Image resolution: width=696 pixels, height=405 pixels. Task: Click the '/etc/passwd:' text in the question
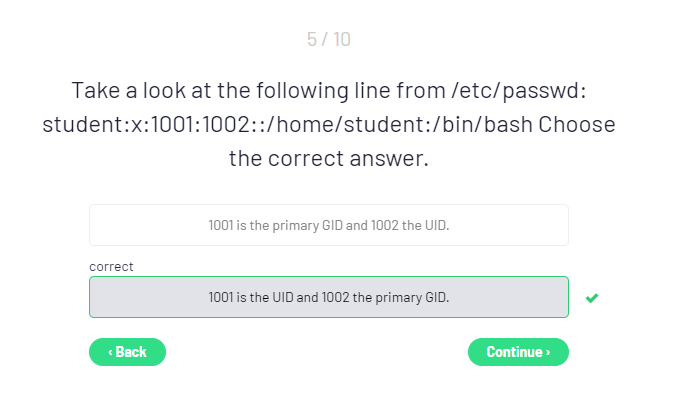click(x=522, y=90)
